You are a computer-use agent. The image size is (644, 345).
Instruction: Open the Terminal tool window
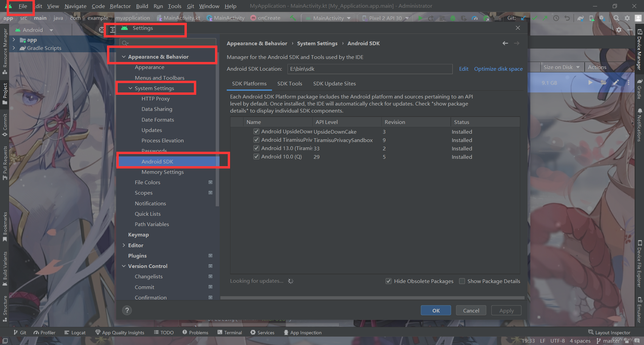229,332
